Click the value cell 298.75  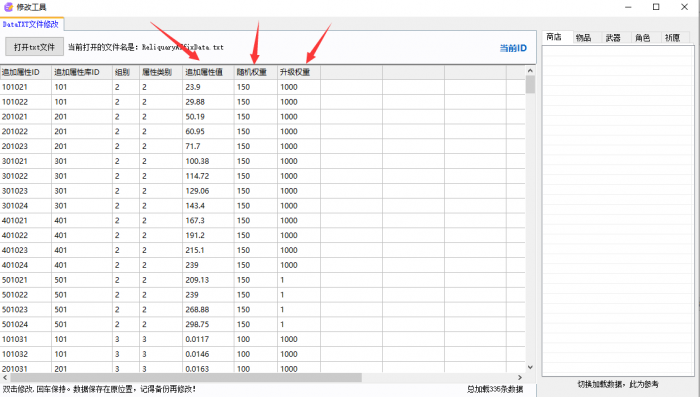point(208,325)
